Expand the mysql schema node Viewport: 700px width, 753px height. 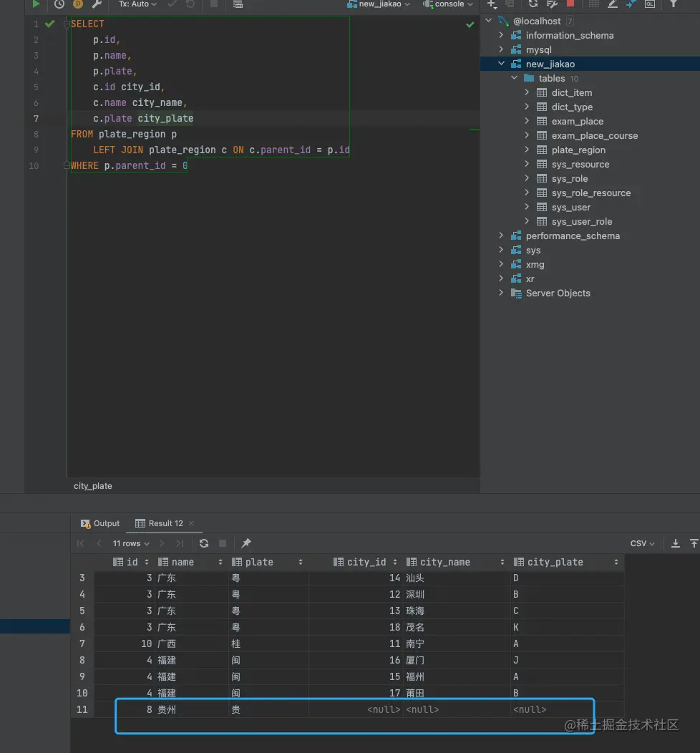tap(501, 49)
